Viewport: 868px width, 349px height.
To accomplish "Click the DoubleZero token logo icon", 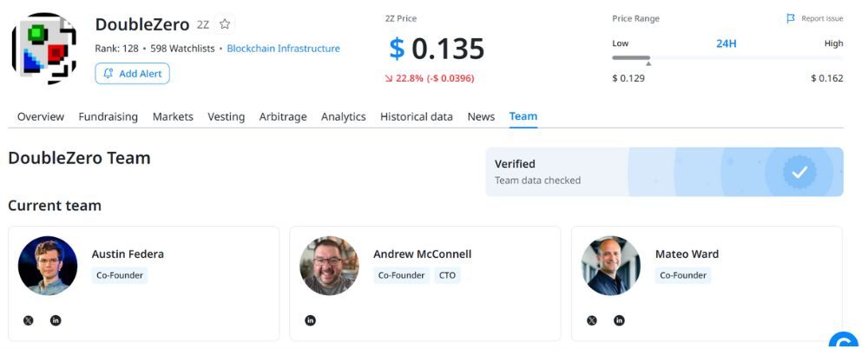I will [x=43, y=49].
